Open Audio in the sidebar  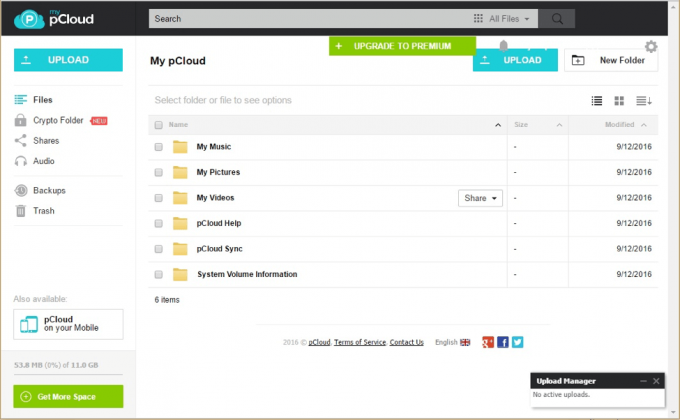point(35,161)
